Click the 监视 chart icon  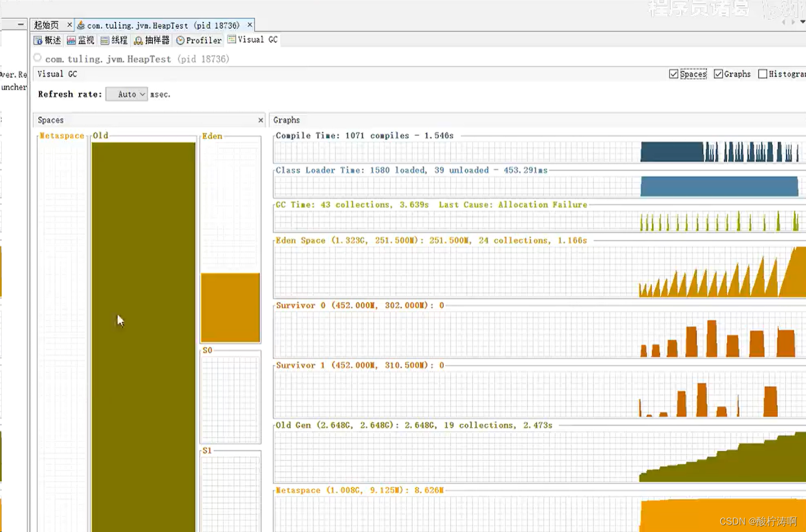71,40
